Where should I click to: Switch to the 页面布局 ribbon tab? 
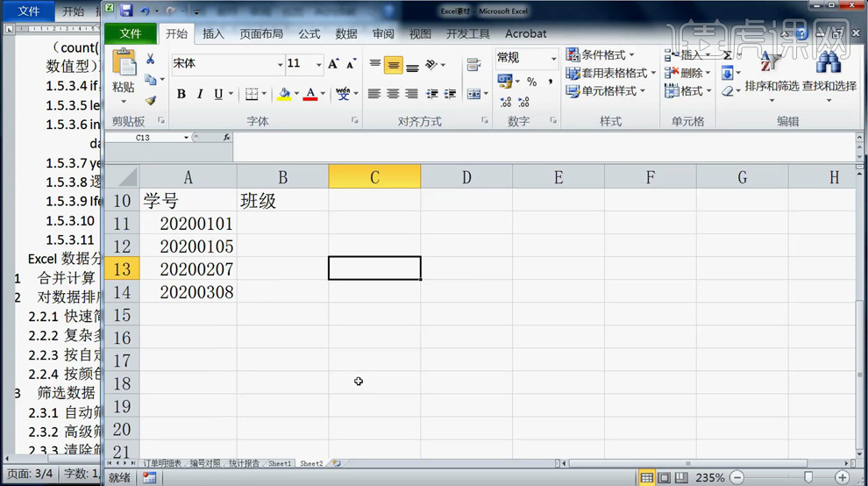261,34
